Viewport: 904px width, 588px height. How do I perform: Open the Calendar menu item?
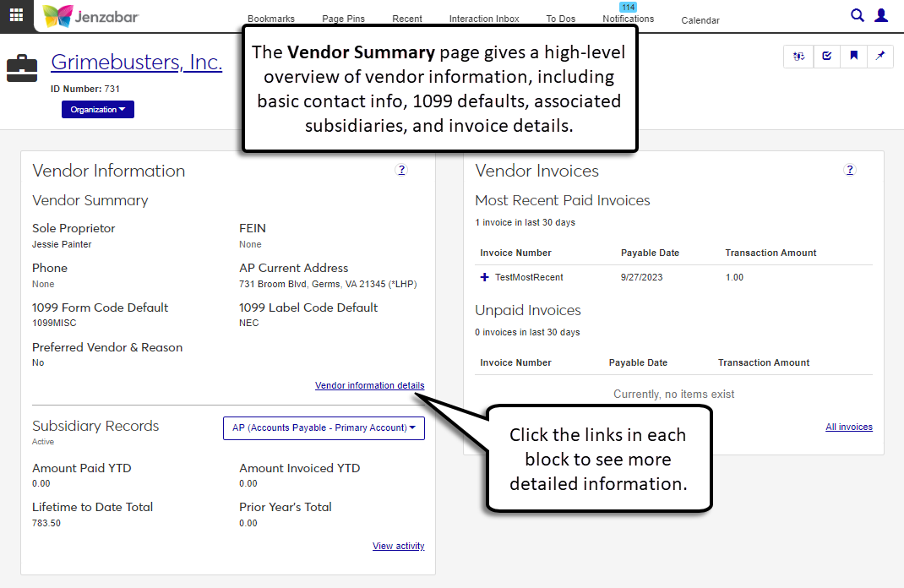click(700, 20)
